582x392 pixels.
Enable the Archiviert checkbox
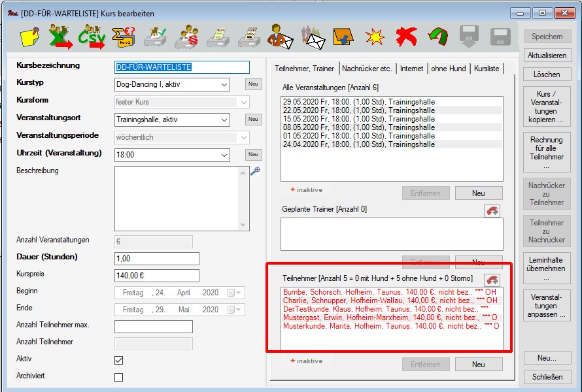click(x=118, y=377)
